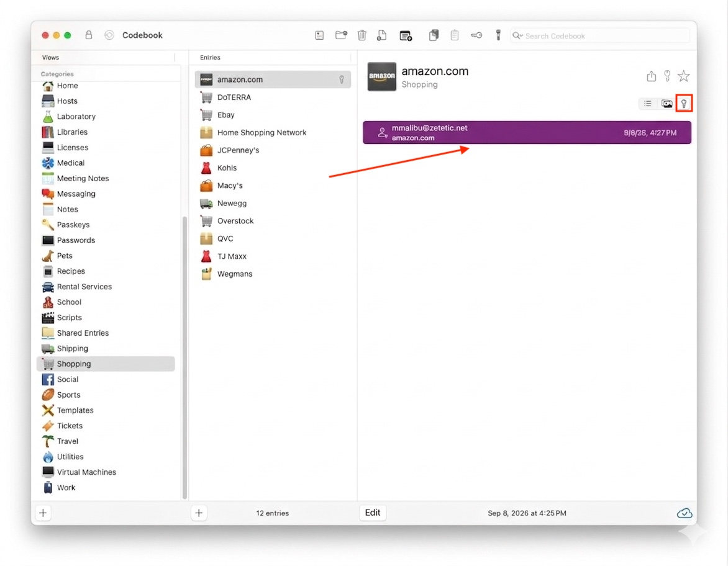Open the Newegg entry

pos(273,203)
